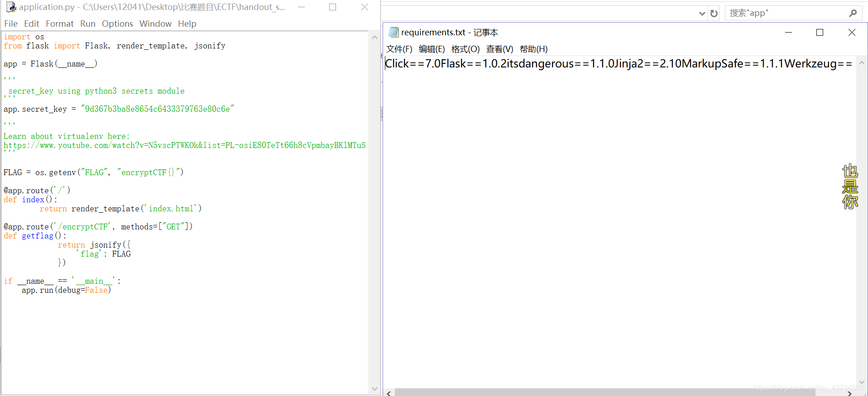Open Notepad 编辑(E) menu
The width and height of the screenshot is (868, 396).
click(432, 49)
